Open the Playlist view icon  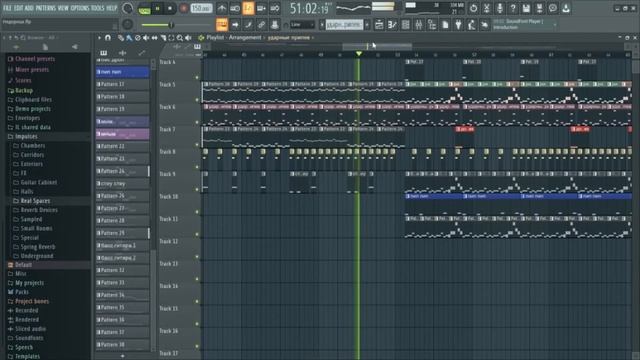(379, 25)
